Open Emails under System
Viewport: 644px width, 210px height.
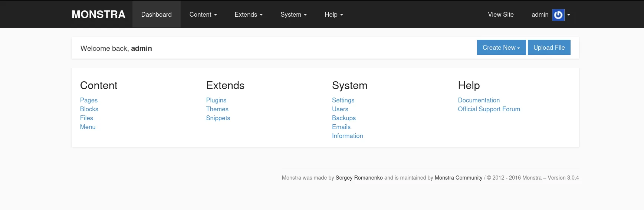pyautogui.click(x=341, y=127)
